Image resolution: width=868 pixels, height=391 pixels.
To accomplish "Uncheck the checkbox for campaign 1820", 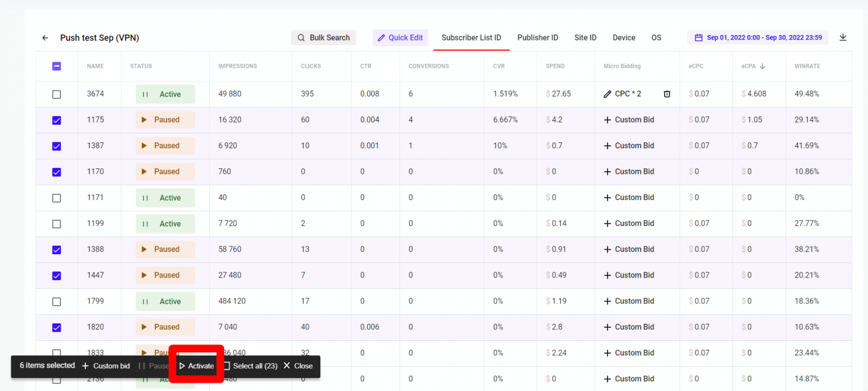I will pos(57,327).
